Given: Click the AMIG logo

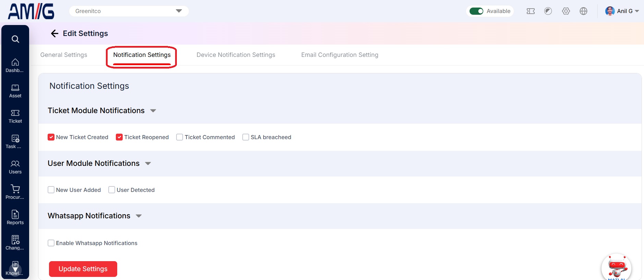Looking at the screenshot, I should pyautogui.click(x=31, y=11).
